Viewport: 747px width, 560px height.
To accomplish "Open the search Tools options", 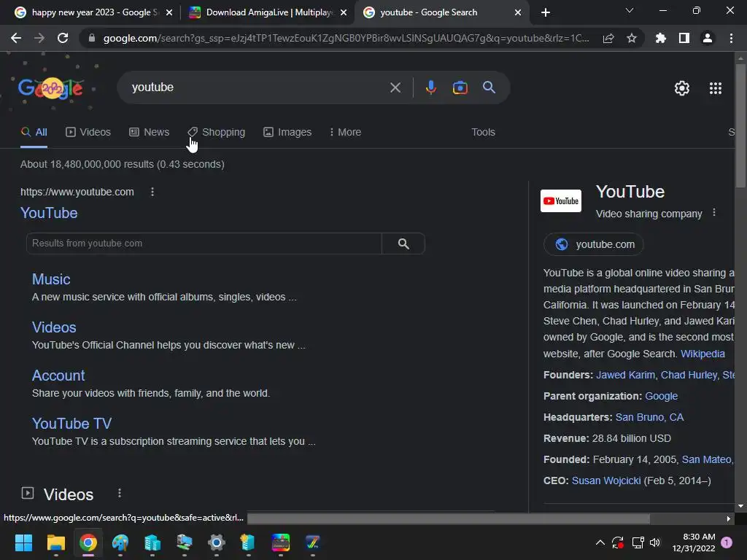I will [483, 133].
